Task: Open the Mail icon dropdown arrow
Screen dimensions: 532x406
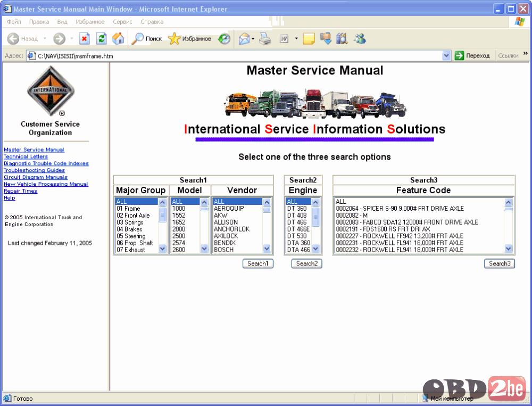Action: (x=253, y=39)
